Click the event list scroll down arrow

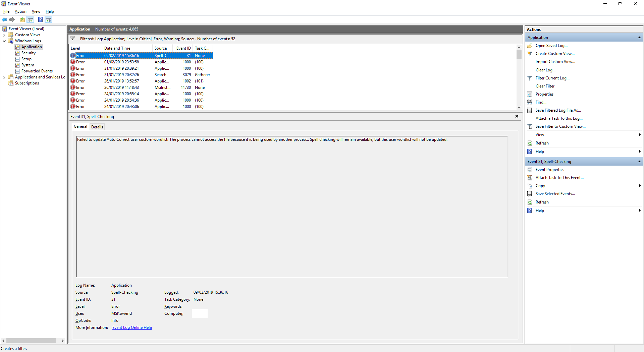pos(519,107)
